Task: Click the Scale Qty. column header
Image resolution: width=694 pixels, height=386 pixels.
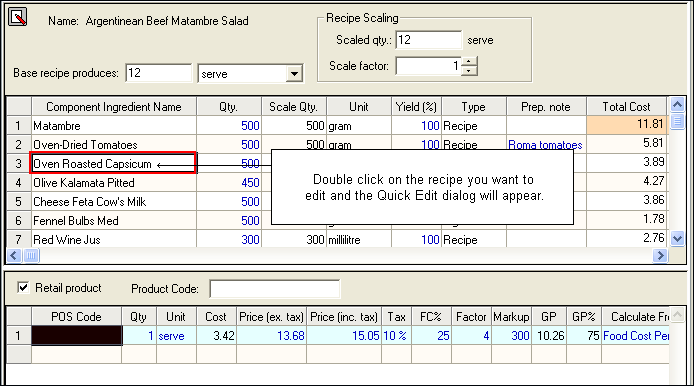Action: [x=294, y=107]
